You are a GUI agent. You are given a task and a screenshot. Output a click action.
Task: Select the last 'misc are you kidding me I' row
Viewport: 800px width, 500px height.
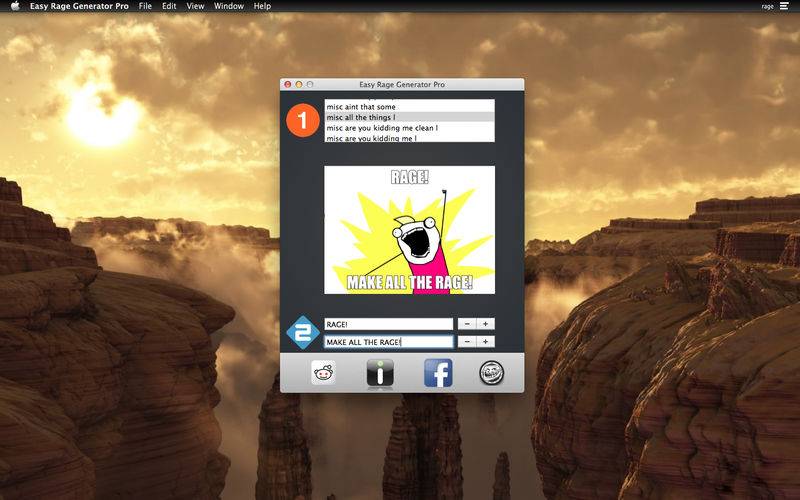[x=410, y=138]
